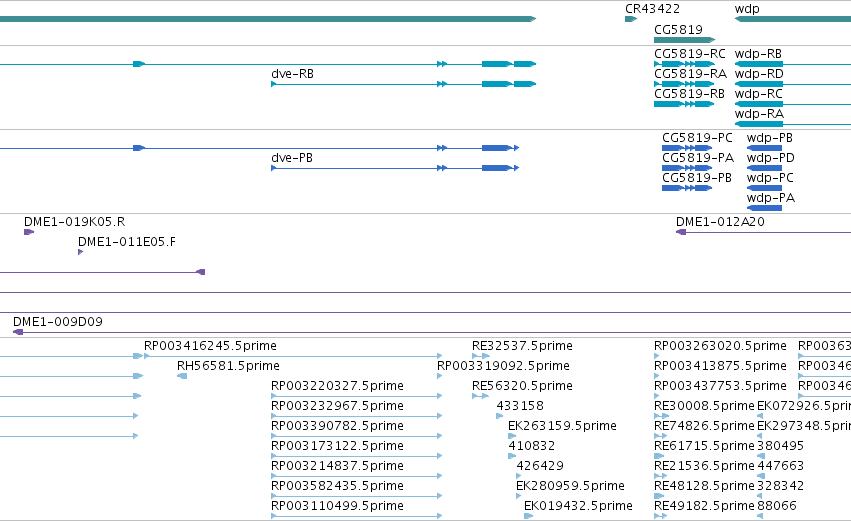Open EST RP003220327.5prime

point(338,386)
